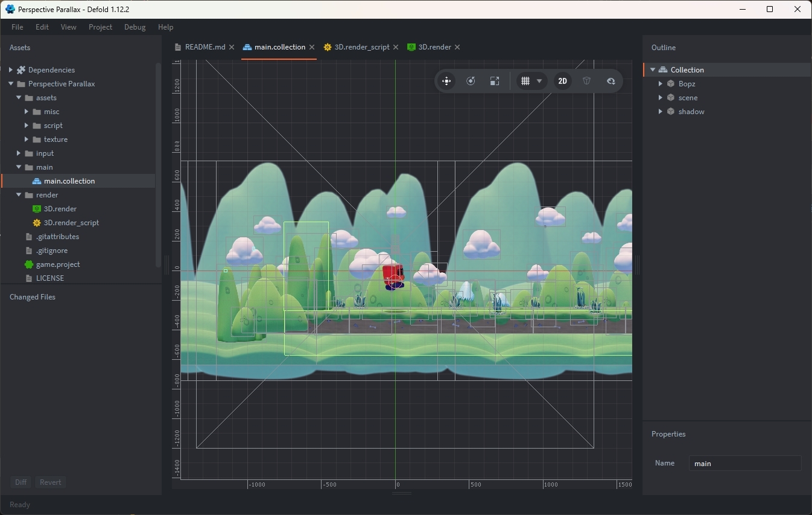Click the camera rotation icon in the toolbar
This screenshot has width=812, height=515.
click(611, 80)
